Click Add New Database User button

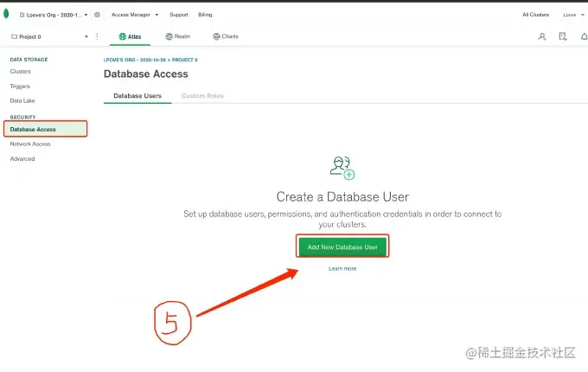click(x=342, y=247)
